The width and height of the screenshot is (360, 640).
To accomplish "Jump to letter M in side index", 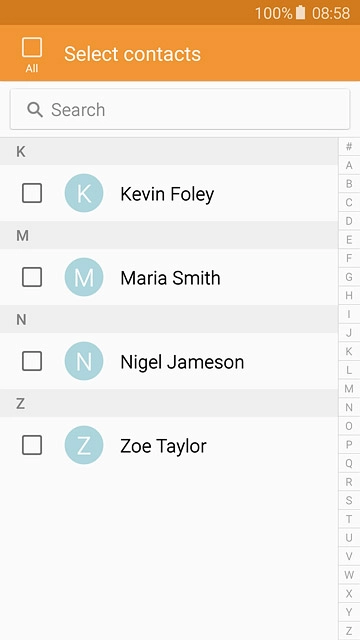I will (x=349, y=389).
